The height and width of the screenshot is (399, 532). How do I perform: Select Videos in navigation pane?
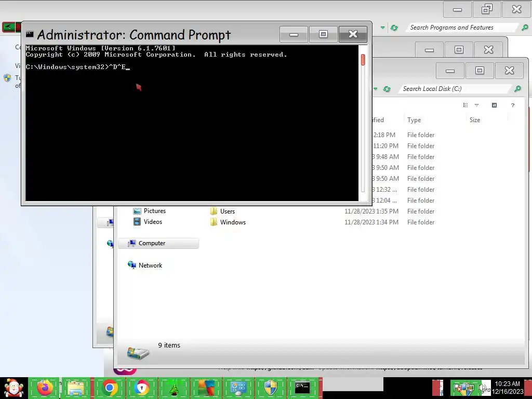coord(148,222)
